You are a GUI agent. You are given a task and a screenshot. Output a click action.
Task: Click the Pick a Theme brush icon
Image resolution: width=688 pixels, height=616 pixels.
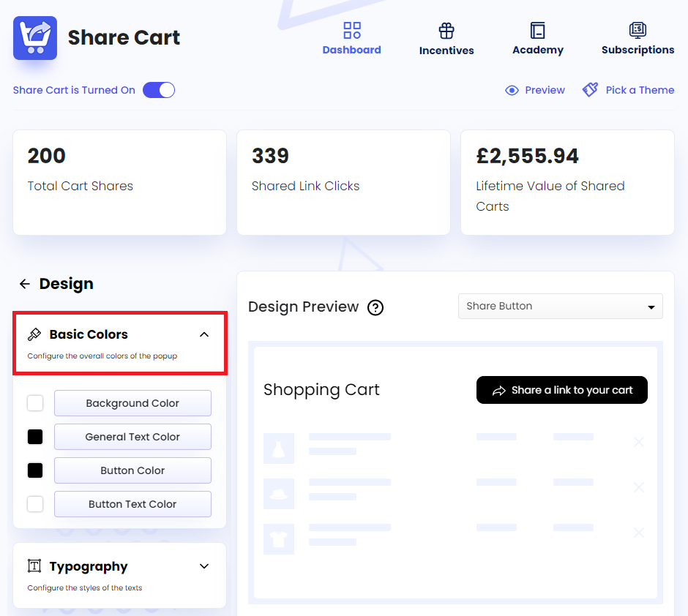pos(590,89)
